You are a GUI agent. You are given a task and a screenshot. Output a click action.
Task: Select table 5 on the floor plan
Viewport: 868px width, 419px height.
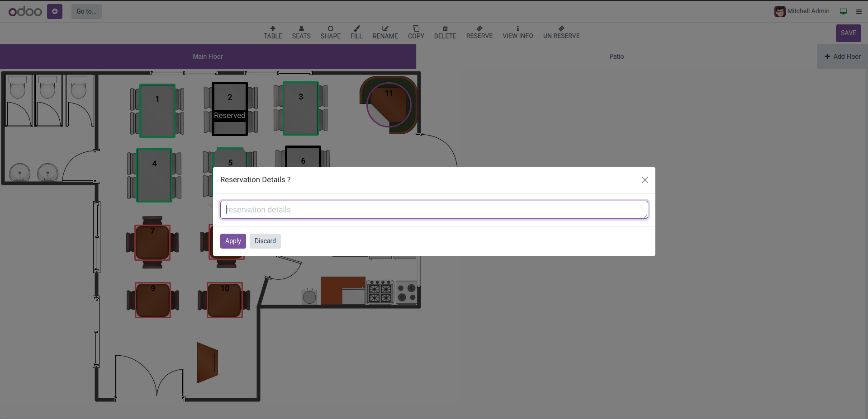point(230,158)
